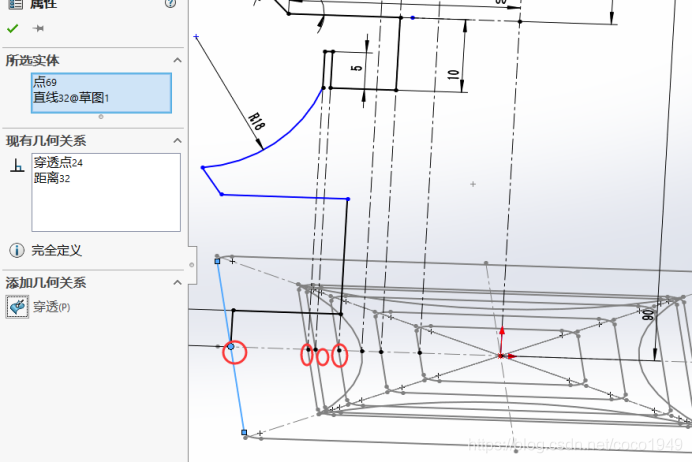The height and width of the screenshot is (463, 692).
Task: Click the selected blue point on centerline
Action: 231,347
